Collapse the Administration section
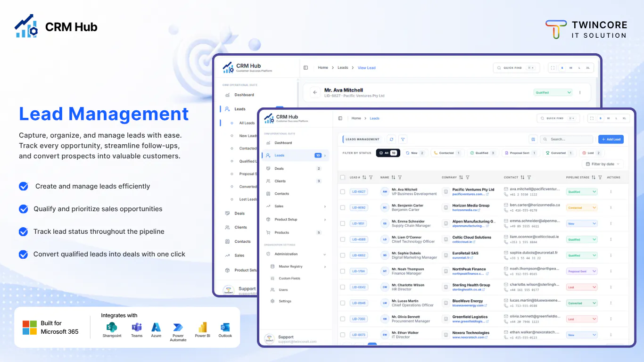 point(325,255)
